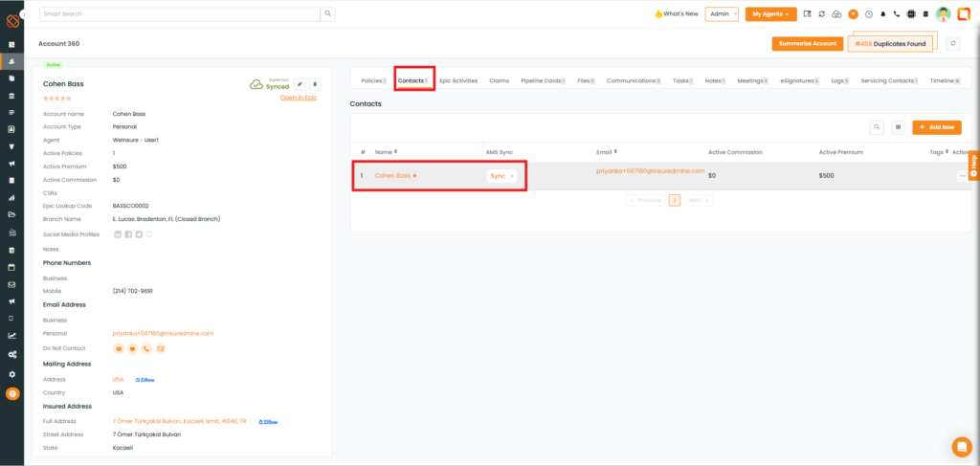Sort the contacts by Name column

(386, 151)
